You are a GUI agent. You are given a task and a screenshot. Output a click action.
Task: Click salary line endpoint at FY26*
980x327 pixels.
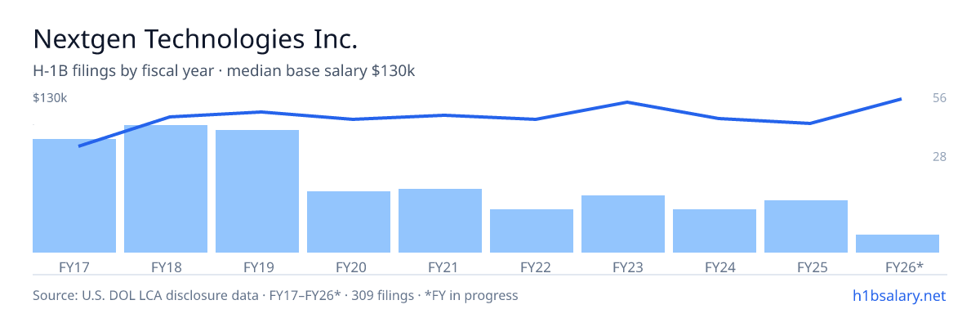click(900, 99)
